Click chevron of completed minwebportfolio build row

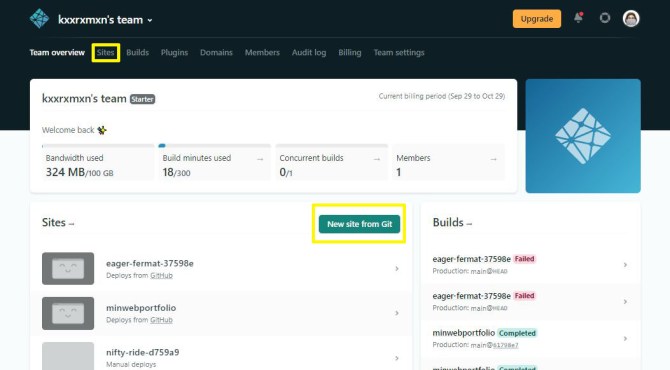click(x=625, y=338)
